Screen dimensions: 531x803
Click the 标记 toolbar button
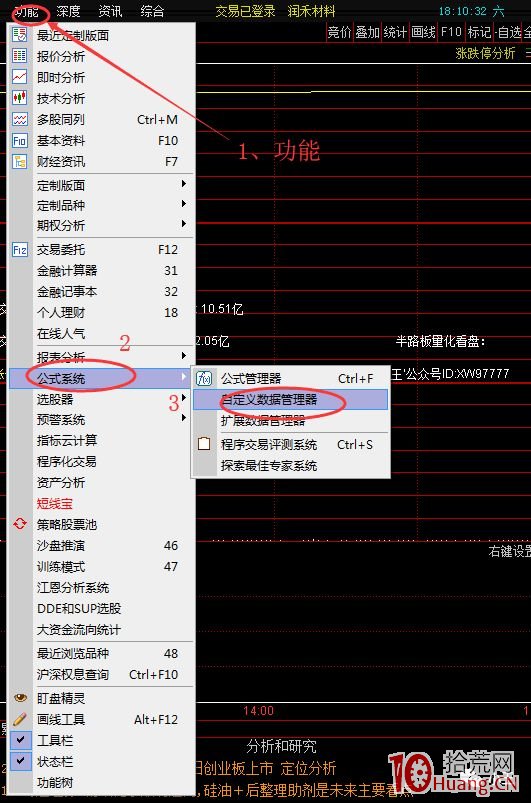(479, 32)
